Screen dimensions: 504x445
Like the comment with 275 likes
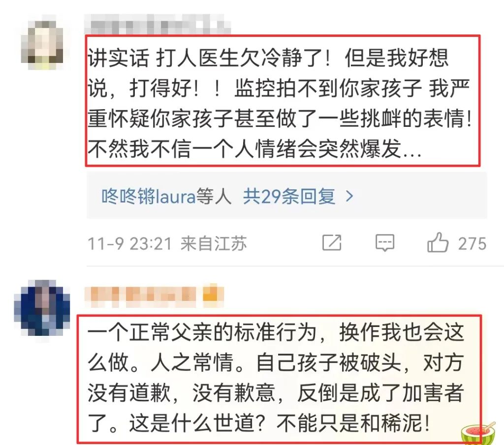438,242
